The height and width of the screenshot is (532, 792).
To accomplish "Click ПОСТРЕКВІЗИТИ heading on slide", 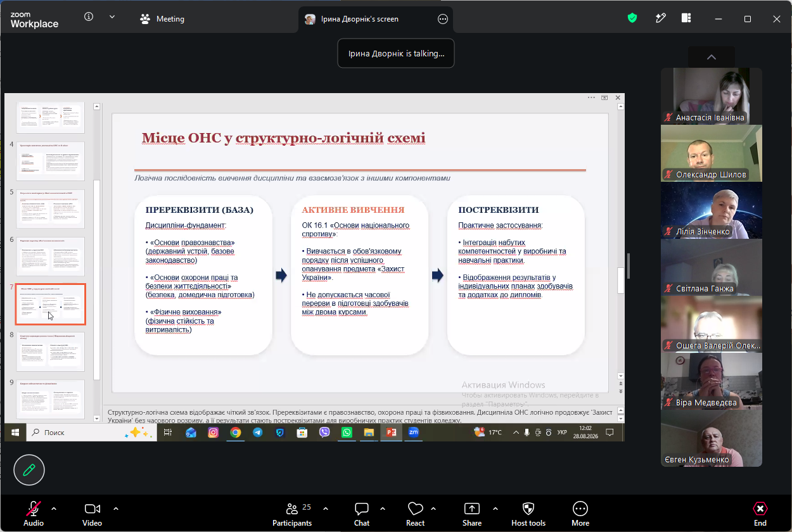I will point(499,210).
